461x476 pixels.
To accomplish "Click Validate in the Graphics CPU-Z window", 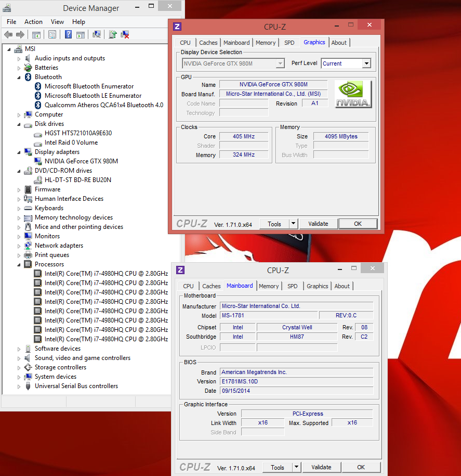I will click(x=318, y=224).
